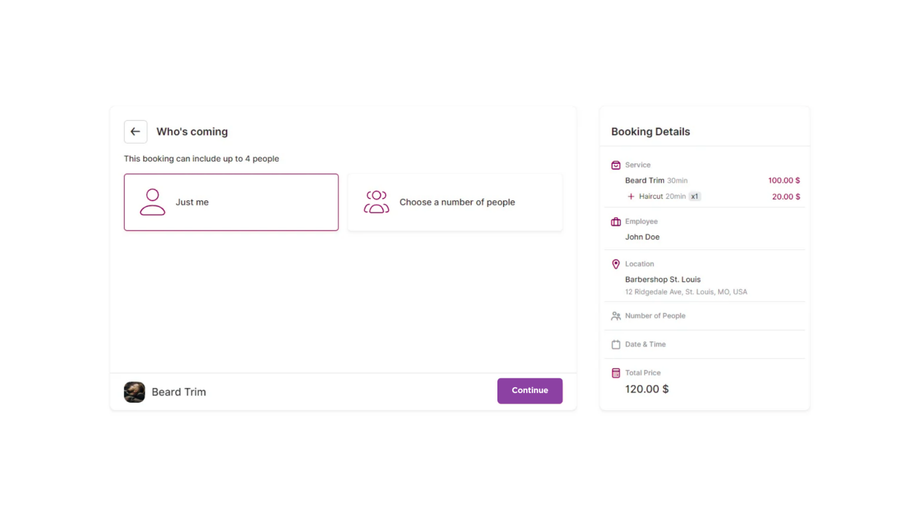Open the Number of People section
This screenshot has width=920, height=517.
tap(655, 316)
